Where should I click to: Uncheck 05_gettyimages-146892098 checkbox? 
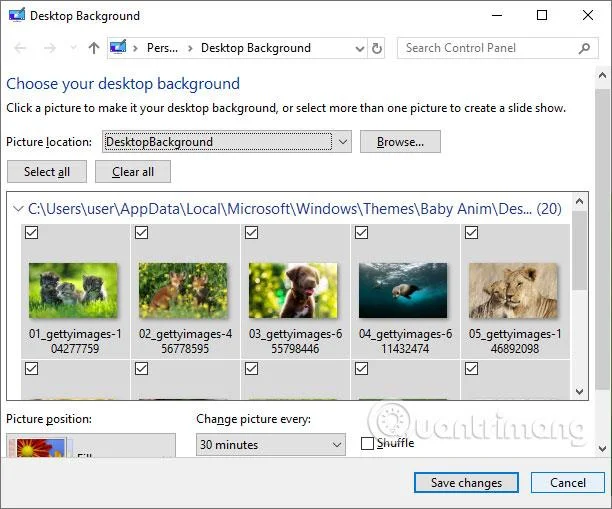pos(472,232)
